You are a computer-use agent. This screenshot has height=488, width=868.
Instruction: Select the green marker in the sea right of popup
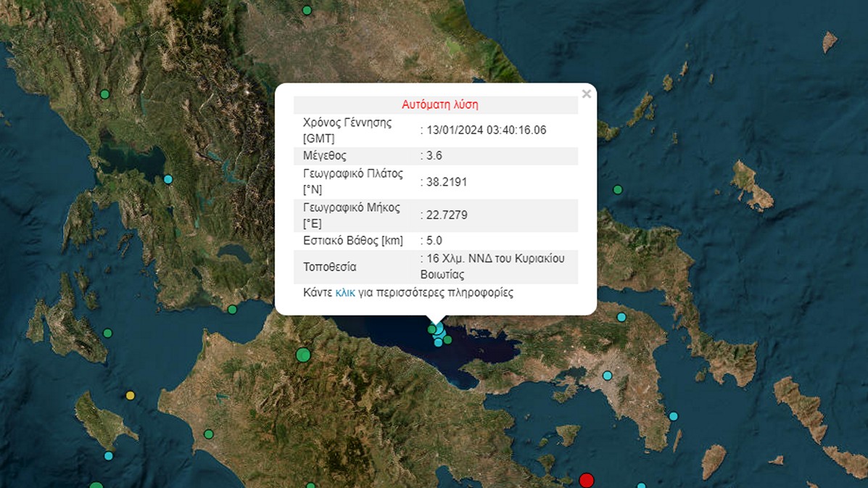(x=618, y=190)
